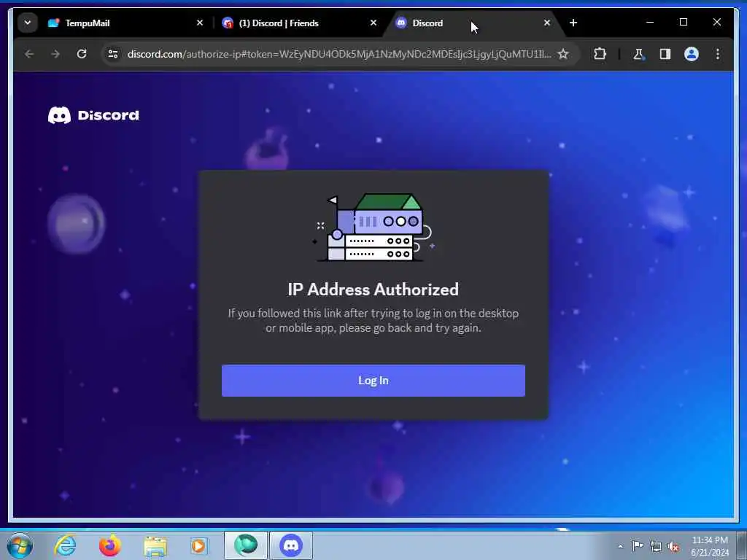Open a new browser tab
The height and width of the screenshot is (560, 747).
pyautogui.click(x=573, y=23)
